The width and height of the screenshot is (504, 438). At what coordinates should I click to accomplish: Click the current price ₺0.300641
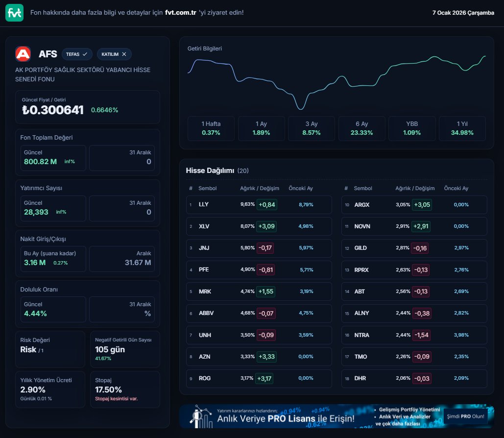(x=53, y=110)
